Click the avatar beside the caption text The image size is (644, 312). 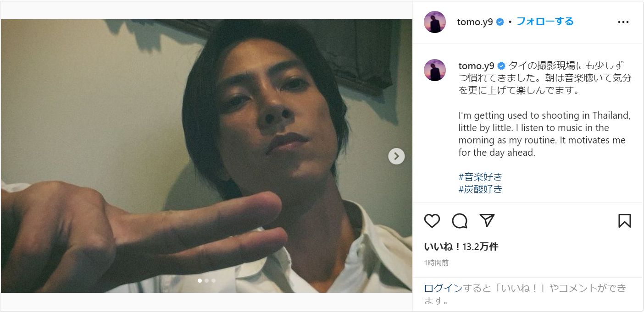435,70
